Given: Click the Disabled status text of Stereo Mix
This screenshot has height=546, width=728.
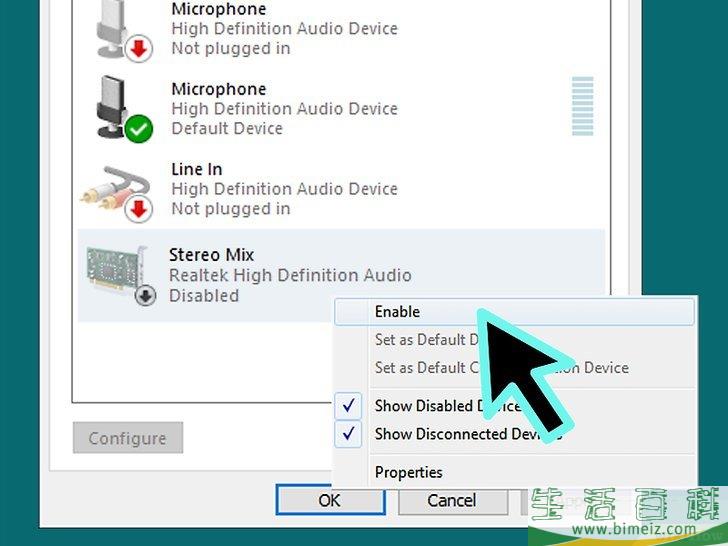Looking at the screenshot, I should click(204, 296).
